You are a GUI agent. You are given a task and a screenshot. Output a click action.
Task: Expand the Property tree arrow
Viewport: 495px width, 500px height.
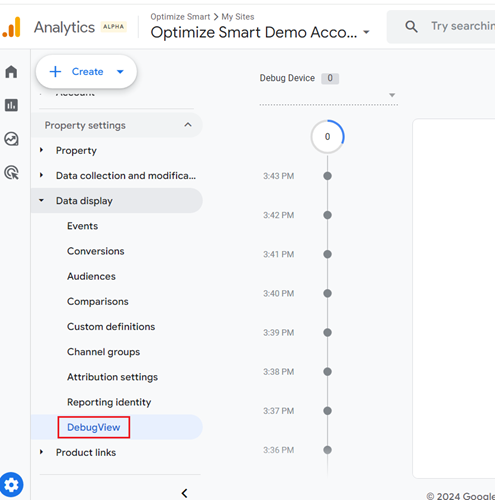[x=41, y=150]
